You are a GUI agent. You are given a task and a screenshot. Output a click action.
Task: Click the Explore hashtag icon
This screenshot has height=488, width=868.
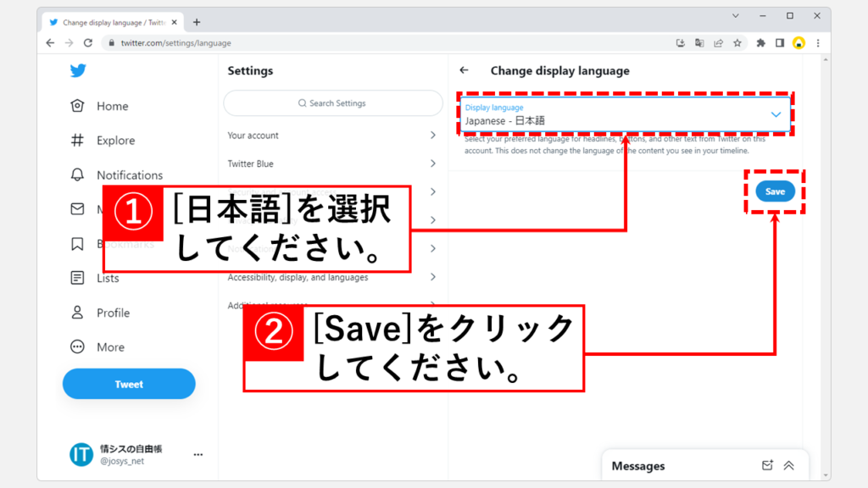click(x=77, y=141)
